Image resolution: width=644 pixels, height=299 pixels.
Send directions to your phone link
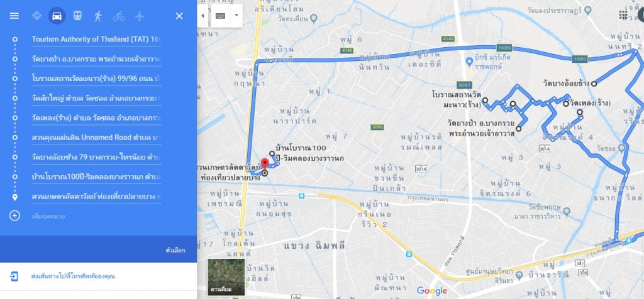tap(73, 276)
